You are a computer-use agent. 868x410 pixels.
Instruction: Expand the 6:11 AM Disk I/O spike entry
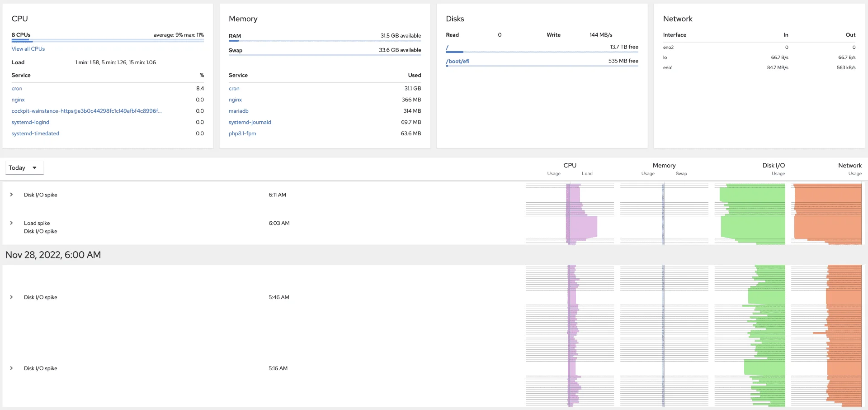coord(11,195)
